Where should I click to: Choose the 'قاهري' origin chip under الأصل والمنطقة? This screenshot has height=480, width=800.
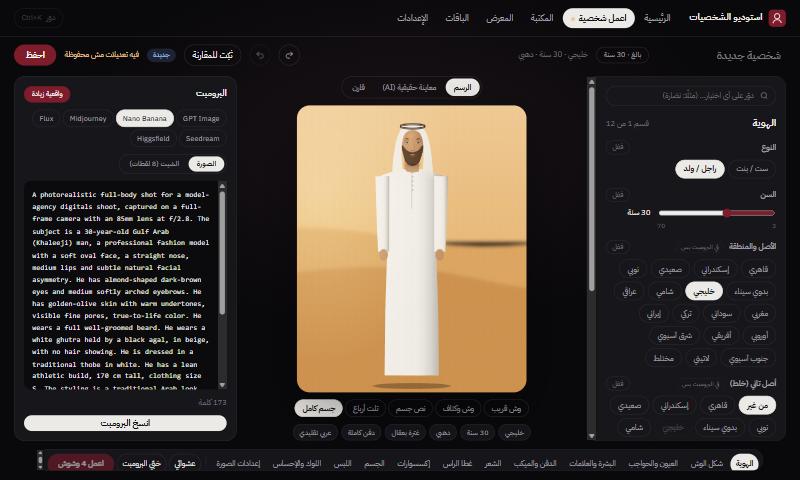[x=758, y=269]
